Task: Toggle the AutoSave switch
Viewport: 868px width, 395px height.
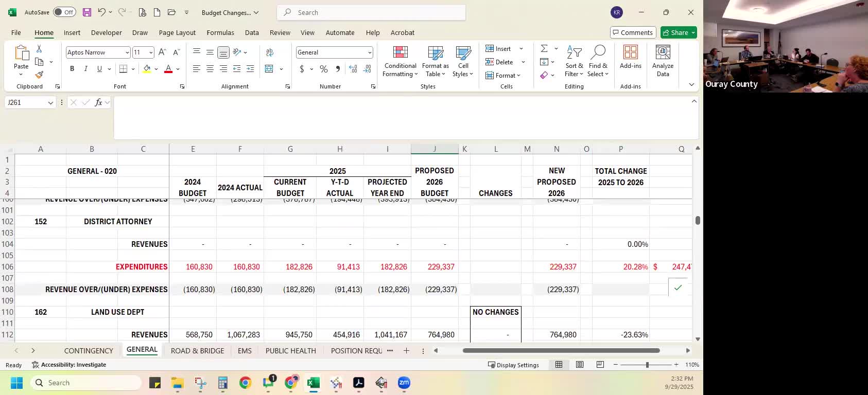Action: click(64, 12)
